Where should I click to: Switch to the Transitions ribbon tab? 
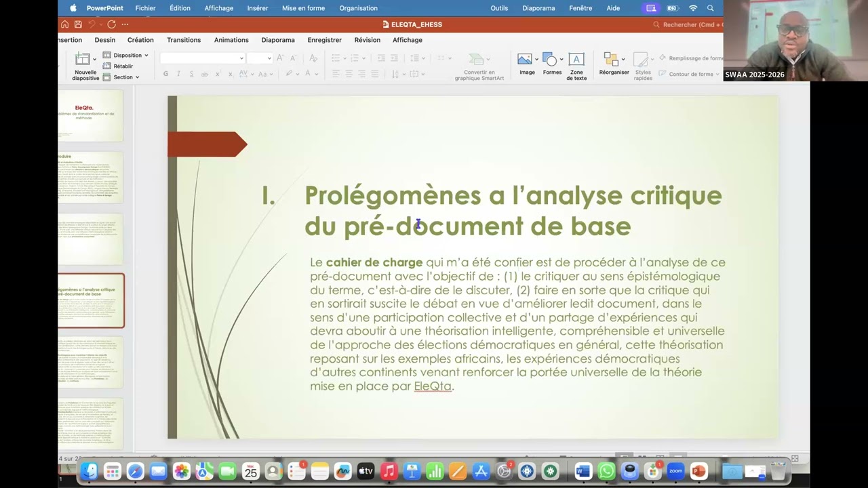click(184, 40)
